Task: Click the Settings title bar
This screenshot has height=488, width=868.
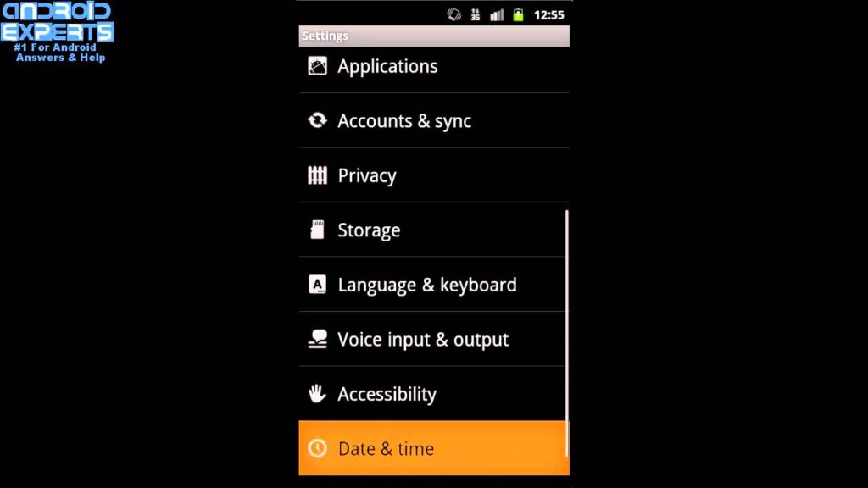Action: [x=434, y=36]
